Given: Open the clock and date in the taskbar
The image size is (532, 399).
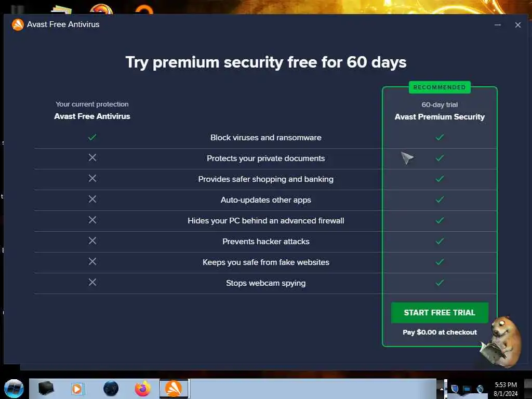Looking at the screenshot, I should (506, 389).
